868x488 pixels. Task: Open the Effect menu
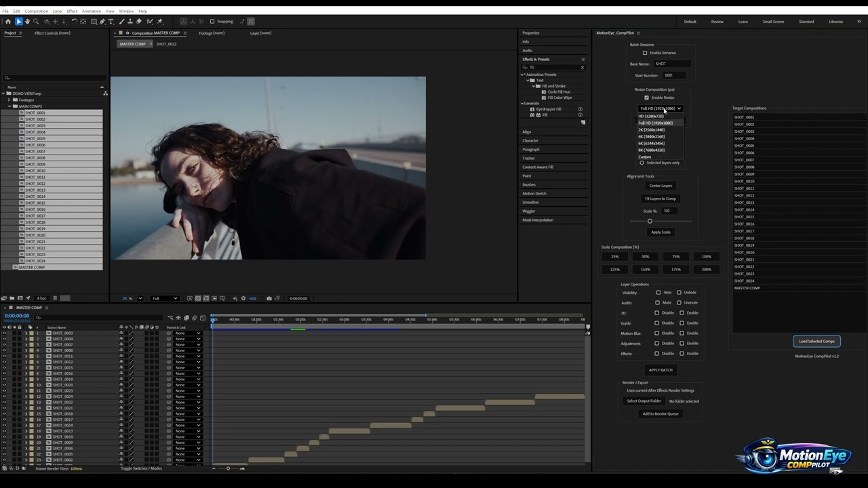point(72,11)
